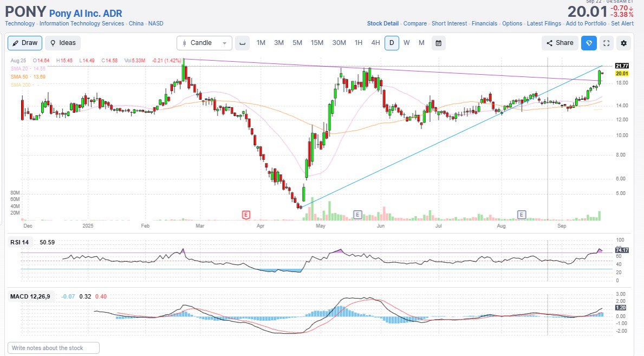644x356 pixels.
Task: Open the Options link
Action: pos(512,23)
